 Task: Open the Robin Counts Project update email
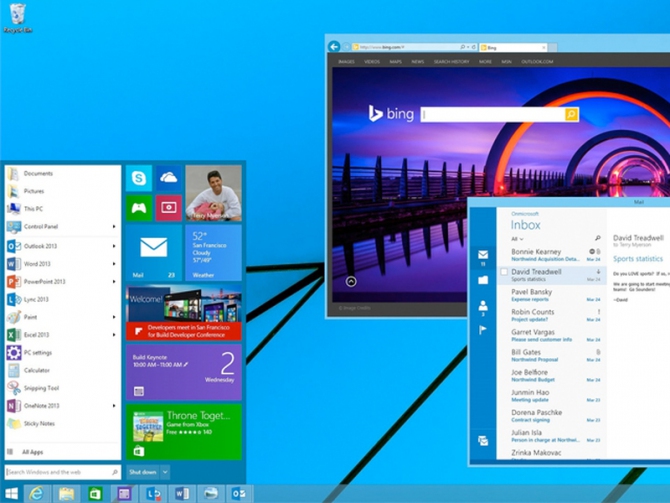pos(551,315)
